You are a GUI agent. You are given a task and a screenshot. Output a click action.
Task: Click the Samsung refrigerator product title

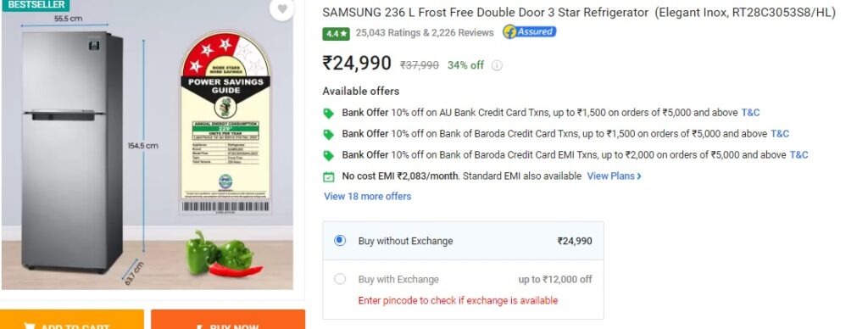tap(579, 12)
